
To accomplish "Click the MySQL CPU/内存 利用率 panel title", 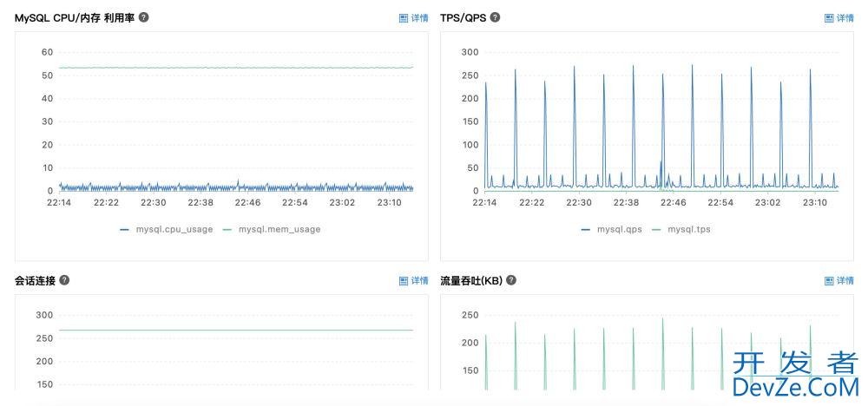I will tap(75, 17).
